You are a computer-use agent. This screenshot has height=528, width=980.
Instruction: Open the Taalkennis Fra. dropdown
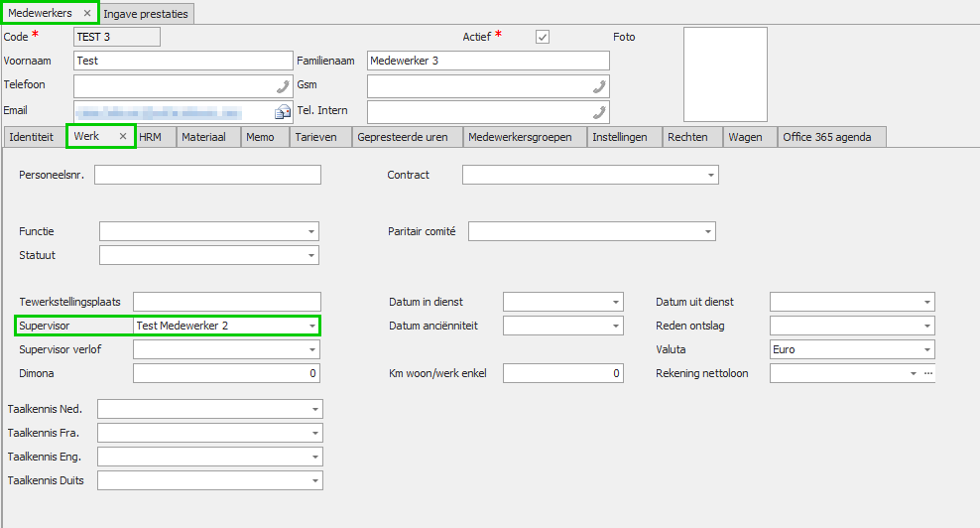315,433
